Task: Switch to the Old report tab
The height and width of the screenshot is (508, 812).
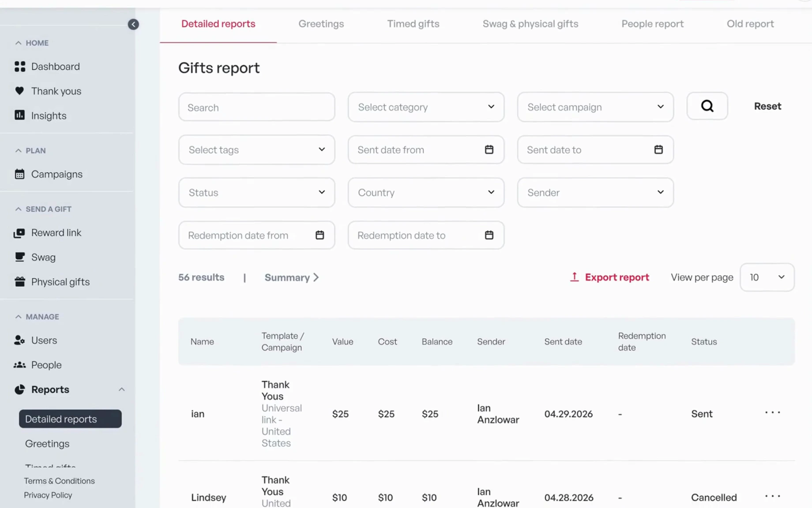Action: (x=750, y=24)
